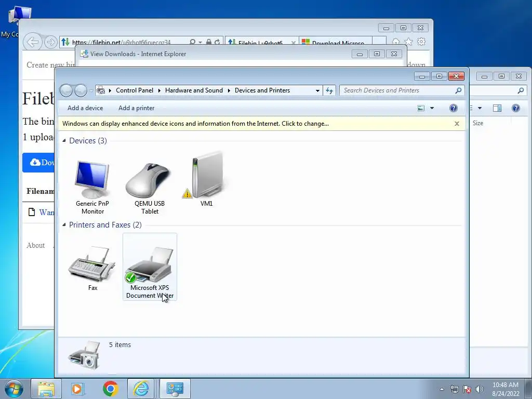Open Action Center flag tray icon
The width and height of the screenshot is (532, 399).
467,389
